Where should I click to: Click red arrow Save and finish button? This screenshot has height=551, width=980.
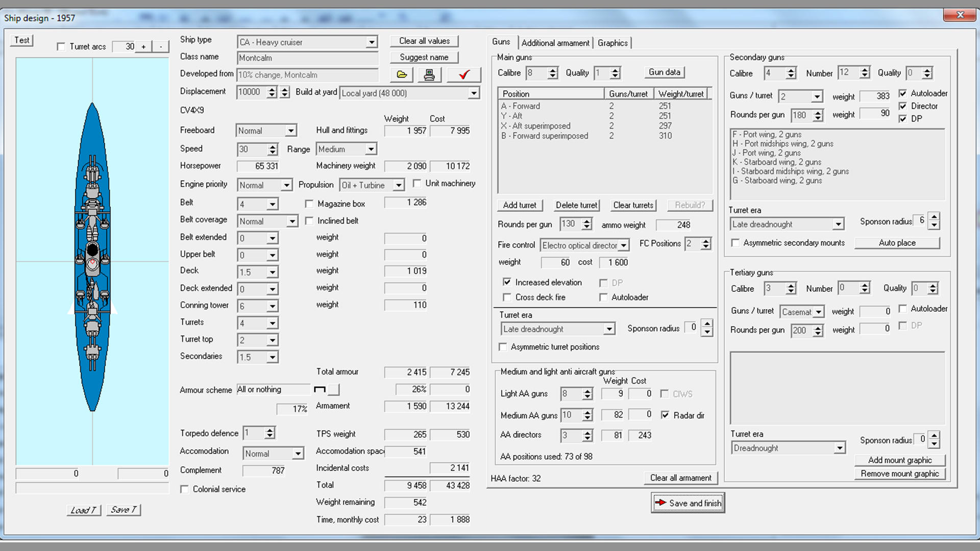pyautogui.click(x=688, y=503)
